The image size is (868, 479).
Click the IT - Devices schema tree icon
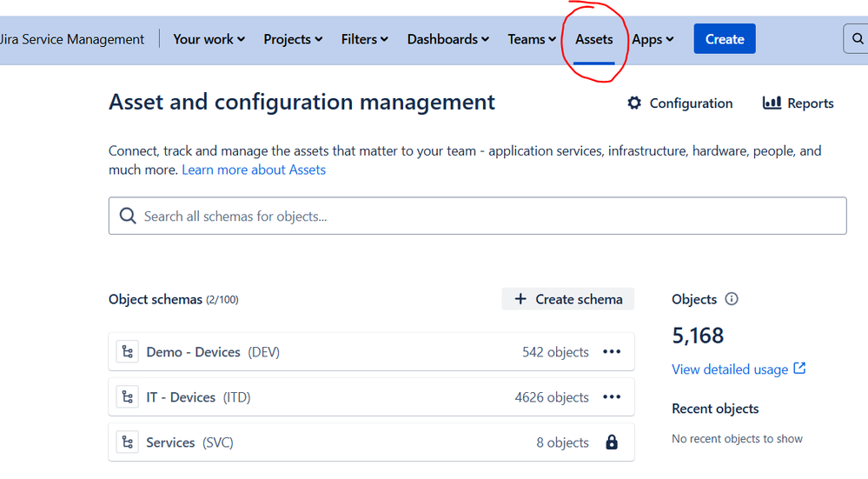click(x=128, y=397)
